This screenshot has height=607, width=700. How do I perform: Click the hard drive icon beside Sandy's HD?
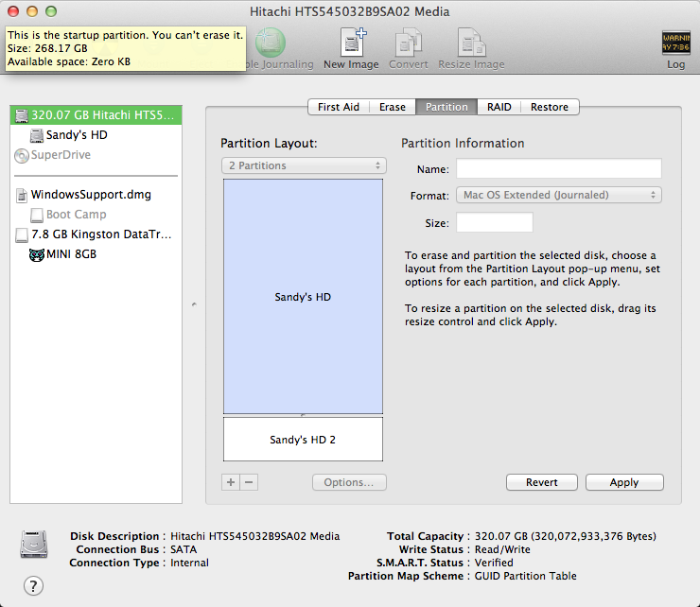pyautogui.click(x=37, y=135)
